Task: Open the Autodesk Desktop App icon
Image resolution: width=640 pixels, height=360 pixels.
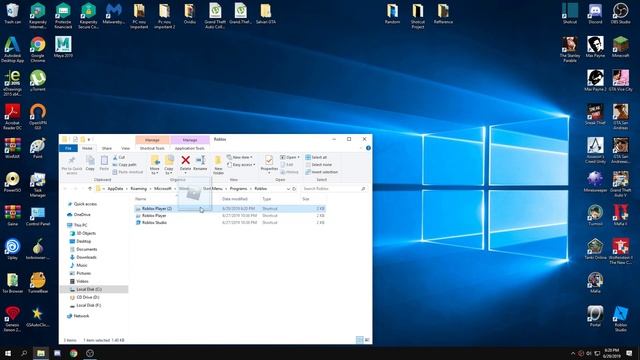Action: point(12,49)
